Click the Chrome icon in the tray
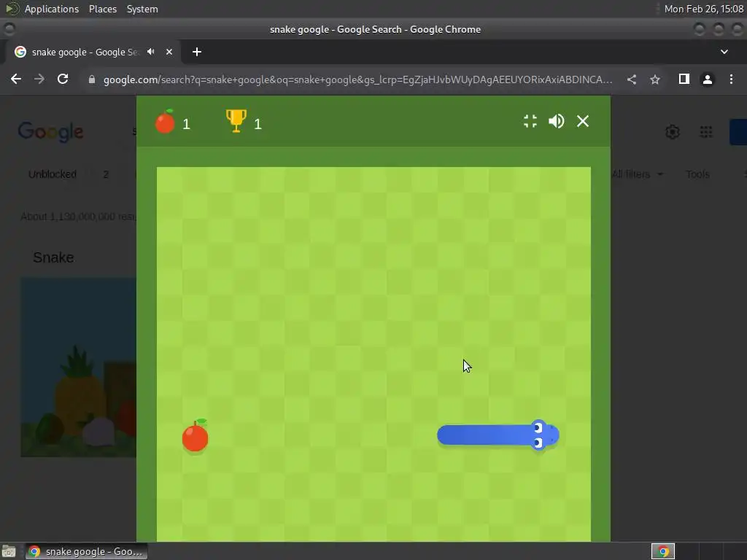This screenshot has width=747, height=560. click(x=663, y=551)
